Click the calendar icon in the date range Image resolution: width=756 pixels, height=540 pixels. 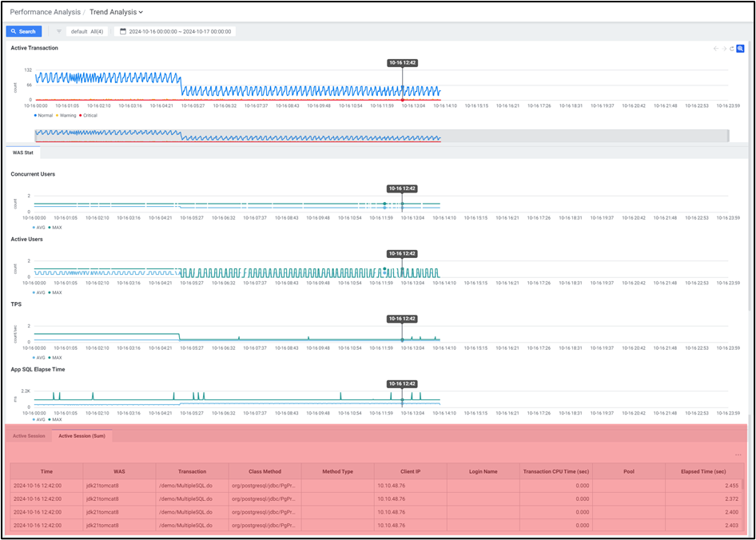[x=123, y=31]
